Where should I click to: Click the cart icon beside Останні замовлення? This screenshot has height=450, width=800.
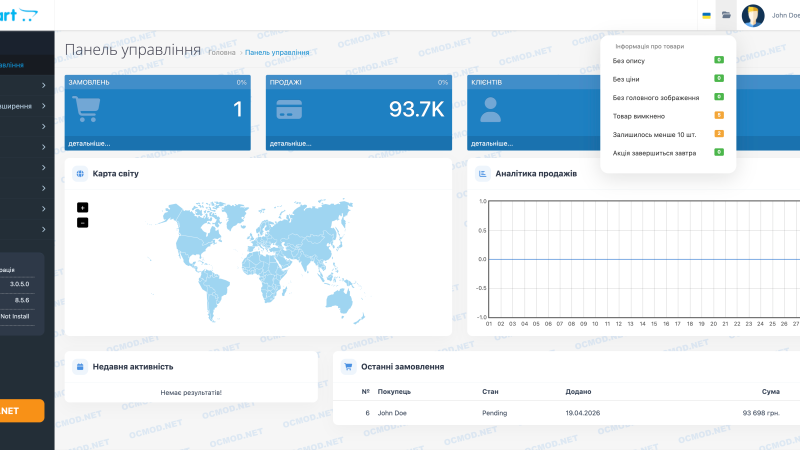point(348,366)
